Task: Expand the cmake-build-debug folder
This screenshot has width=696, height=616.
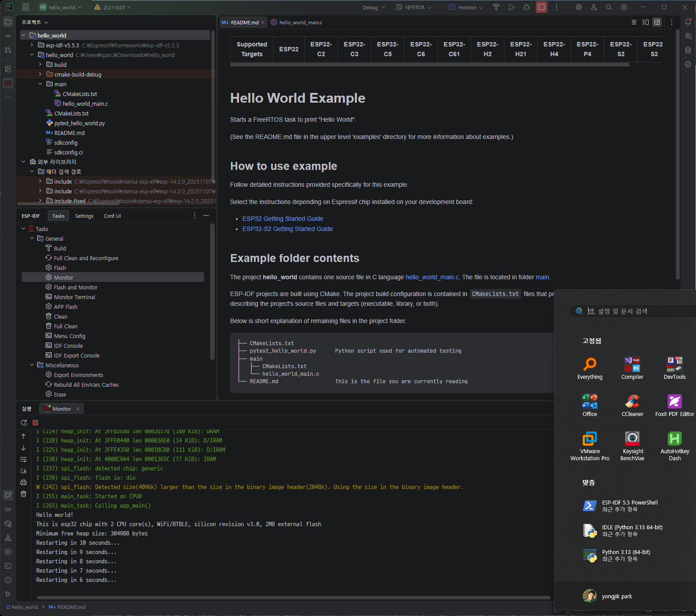Action: pos(40,74)
